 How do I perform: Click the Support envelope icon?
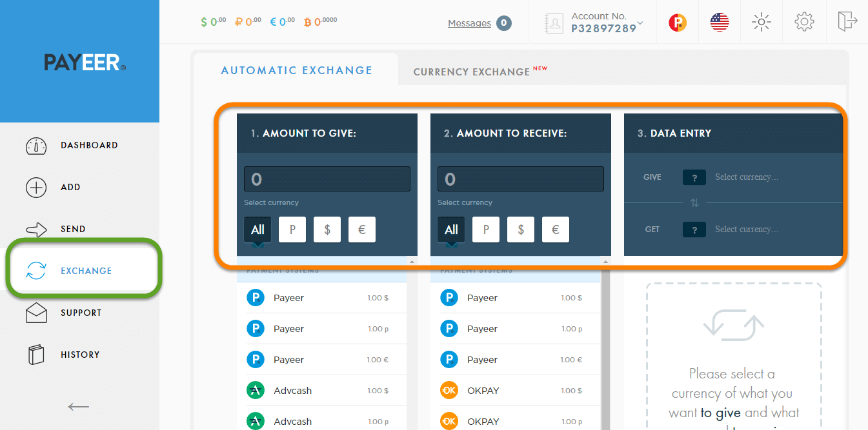[36, 313]
